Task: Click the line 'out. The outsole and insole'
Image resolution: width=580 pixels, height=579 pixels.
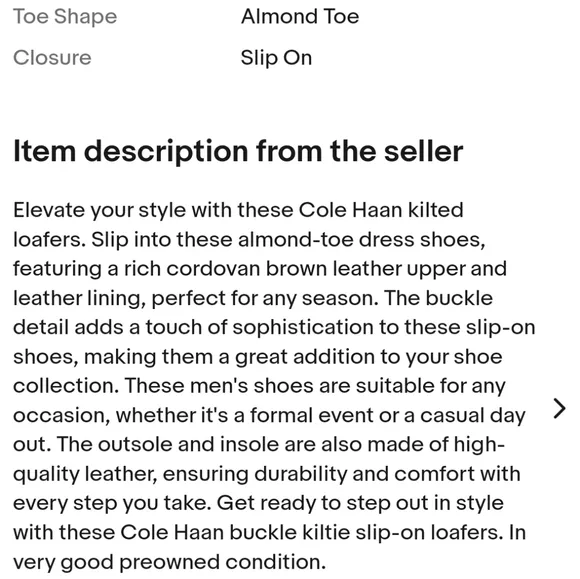Action: (259, 444)
